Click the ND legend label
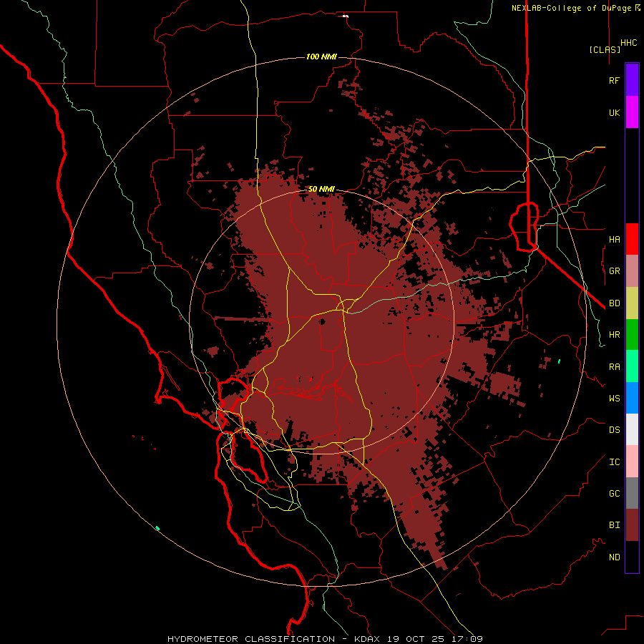The image size is (644, 644). (x=615, y=557)
